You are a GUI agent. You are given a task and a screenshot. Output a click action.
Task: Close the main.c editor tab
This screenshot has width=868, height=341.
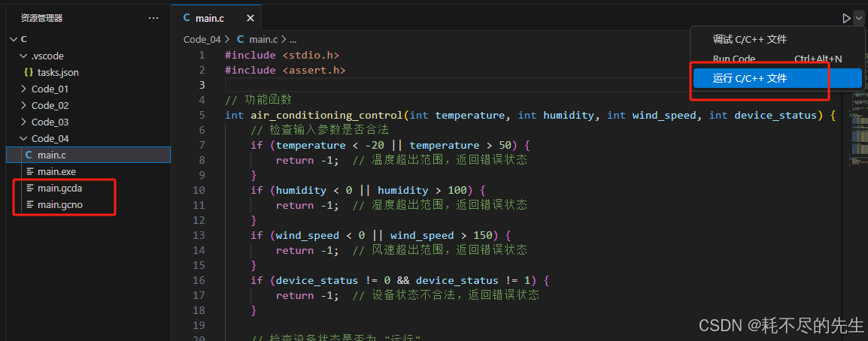pyautogui.click(x=250, y=18)
